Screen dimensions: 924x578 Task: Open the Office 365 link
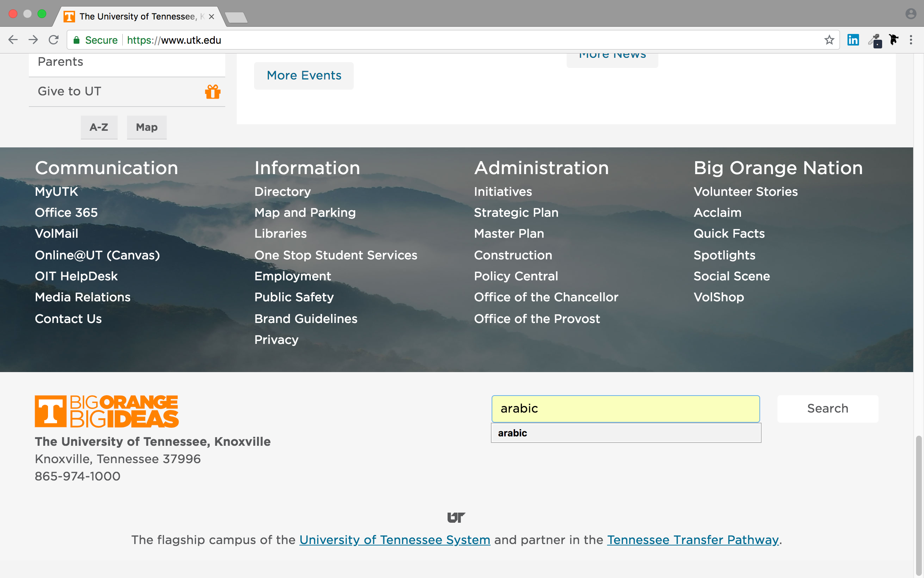(x=66, y=212)
